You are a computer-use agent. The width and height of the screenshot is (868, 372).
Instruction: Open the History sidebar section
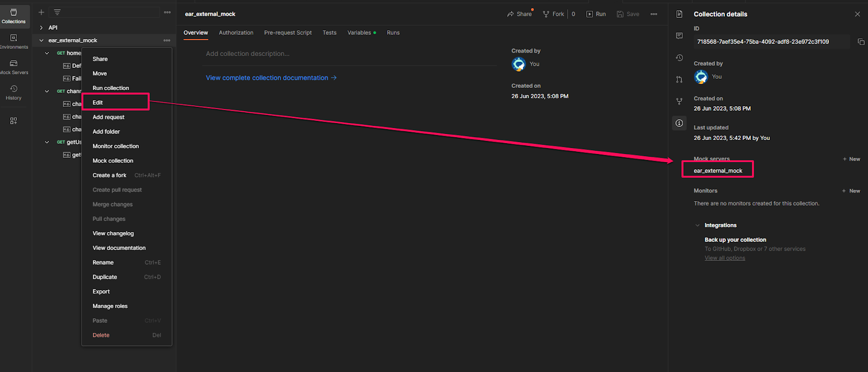tap(14, 93)
